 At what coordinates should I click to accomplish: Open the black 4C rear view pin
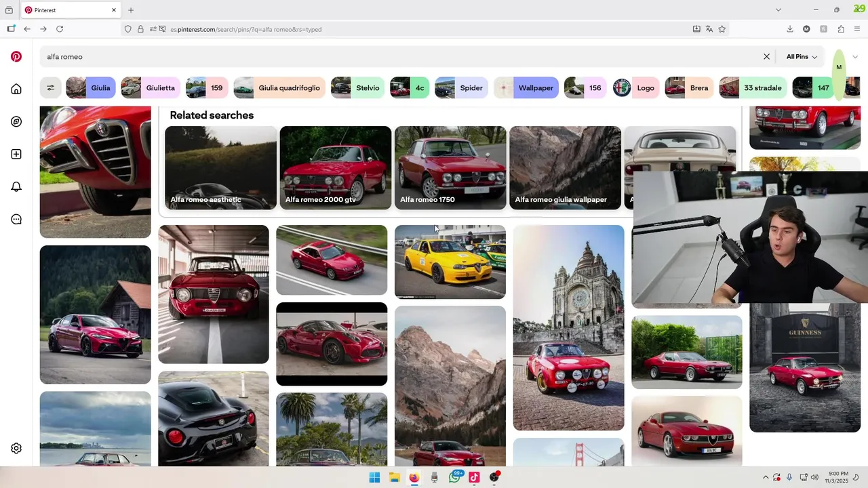tap(214, 418)
